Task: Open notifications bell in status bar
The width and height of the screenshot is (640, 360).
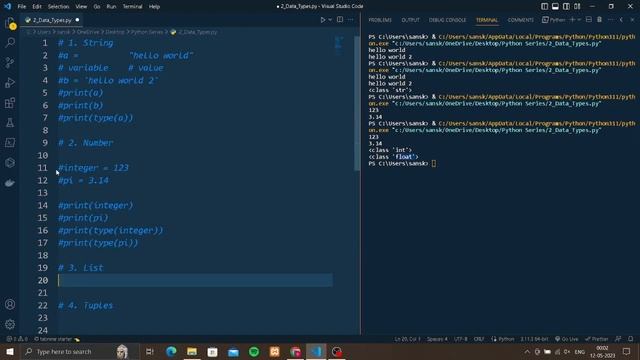Action: pyautogui.click(x=631, y=339)
